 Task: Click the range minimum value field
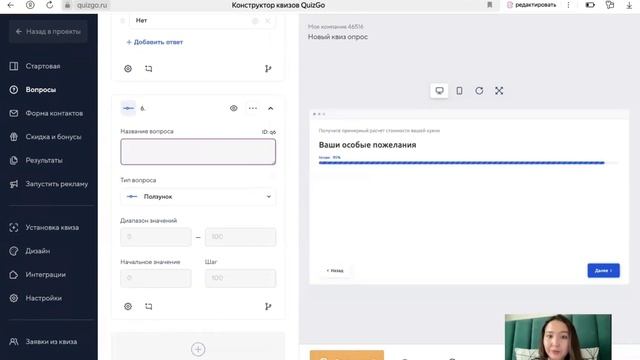[x=156, y=237]
